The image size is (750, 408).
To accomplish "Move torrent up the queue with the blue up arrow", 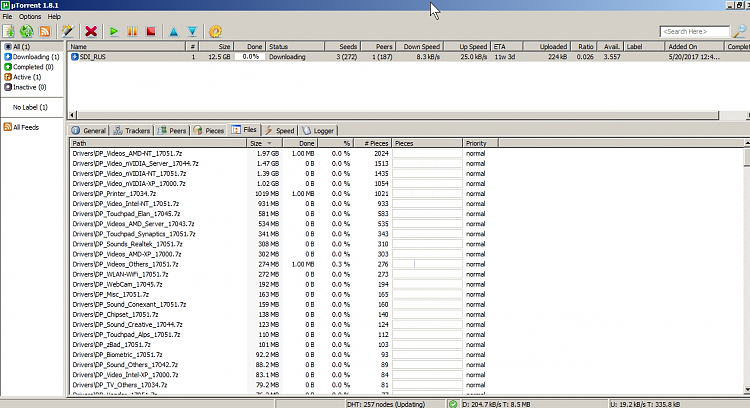I will point(174,32).
